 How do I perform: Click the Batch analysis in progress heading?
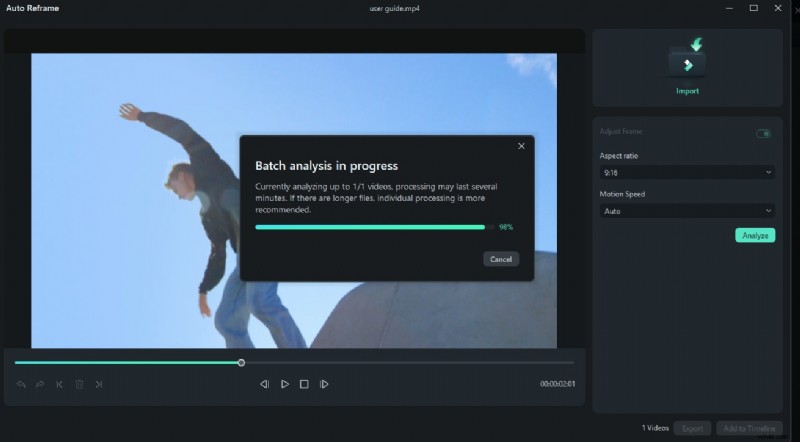coord(327,166)
